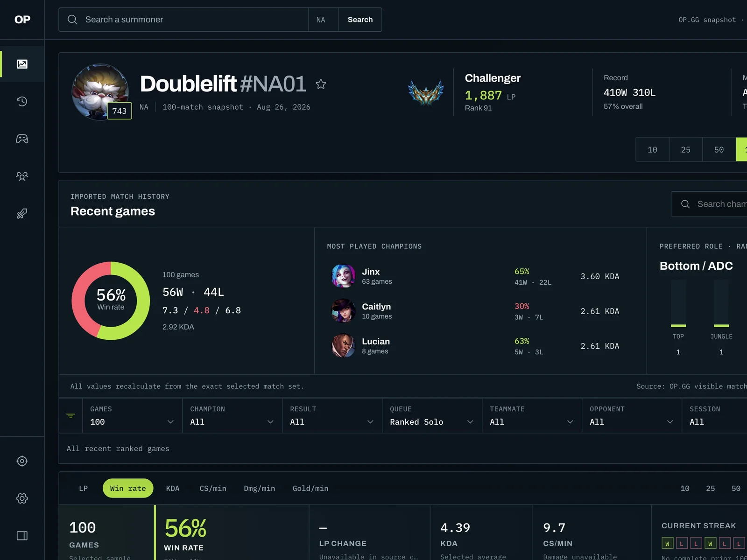Expand the Teammate filter dropdown
Image resolution: width=747 pixels, height=560 pixels.
[532, 416]
